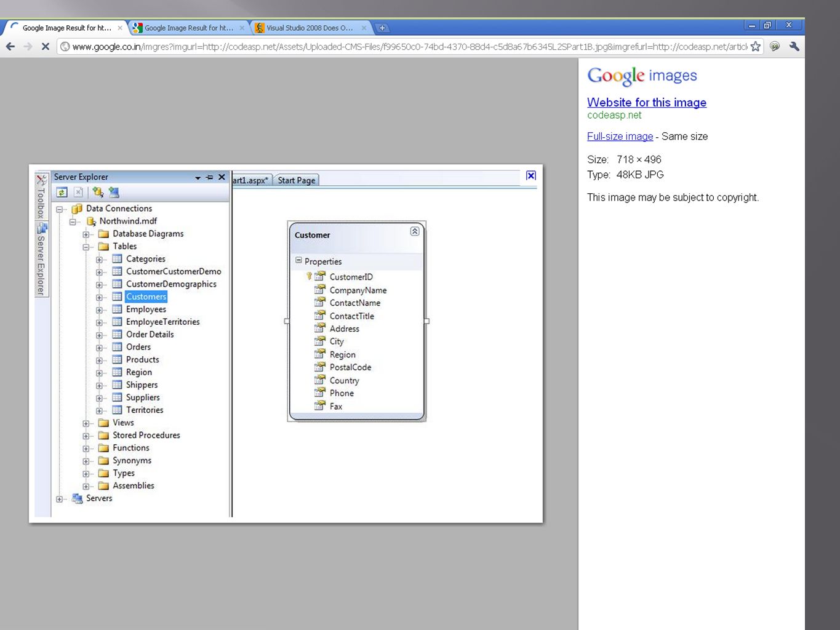Click the Suppliers table icon
This screenshot has height=630, width=840.
(x=117, y=397)
